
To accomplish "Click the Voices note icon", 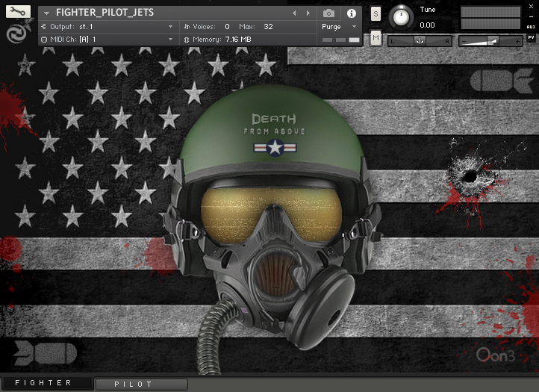I will coord(187,26).
